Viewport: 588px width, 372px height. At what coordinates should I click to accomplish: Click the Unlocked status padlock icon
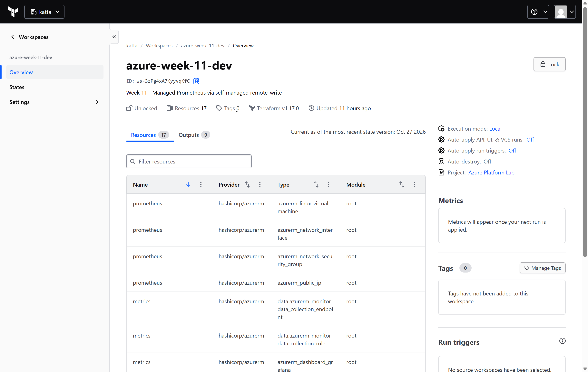tap(129, 108)
